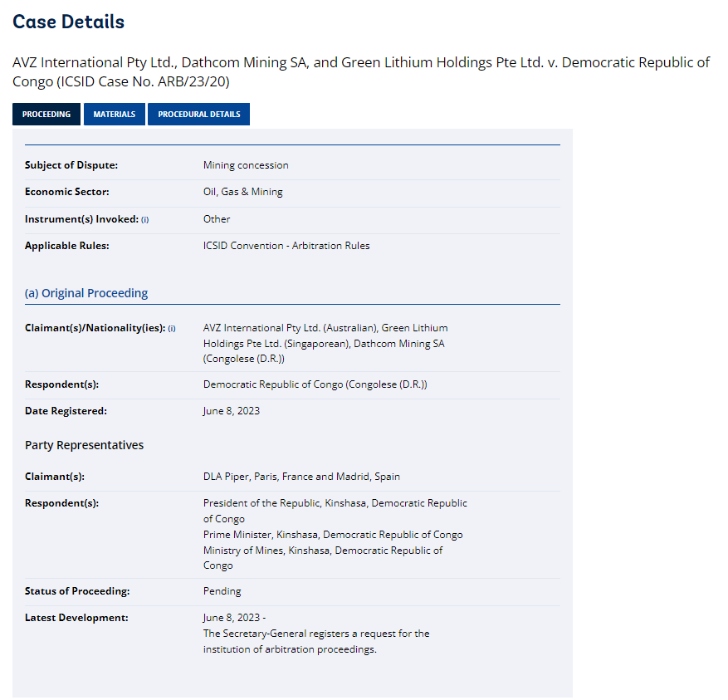
Task: Click Status of Proceeding label
Action: tap(77, 591)
